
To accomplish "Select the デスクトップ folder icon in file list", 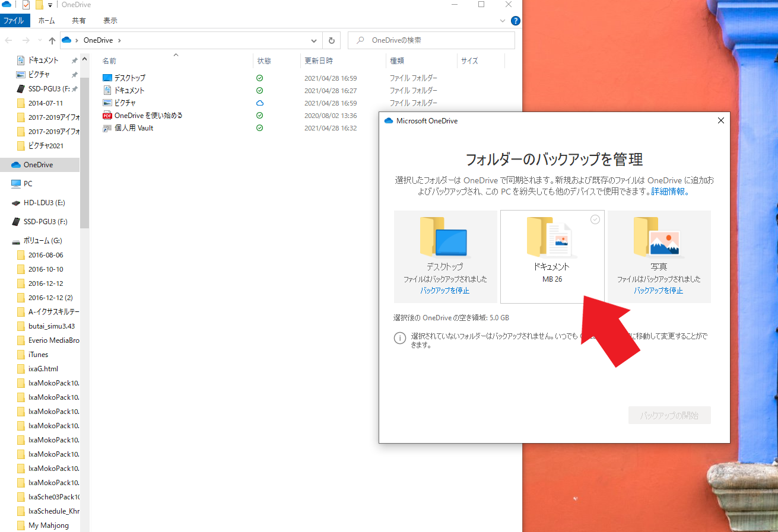I will pyautogui.click(x=107, y=78).
